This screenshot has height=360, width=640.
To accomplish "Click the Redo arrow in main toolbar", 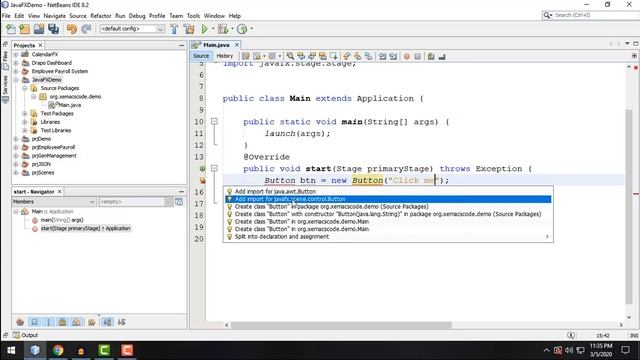I will pyautogui.click(x=86, y=29).
